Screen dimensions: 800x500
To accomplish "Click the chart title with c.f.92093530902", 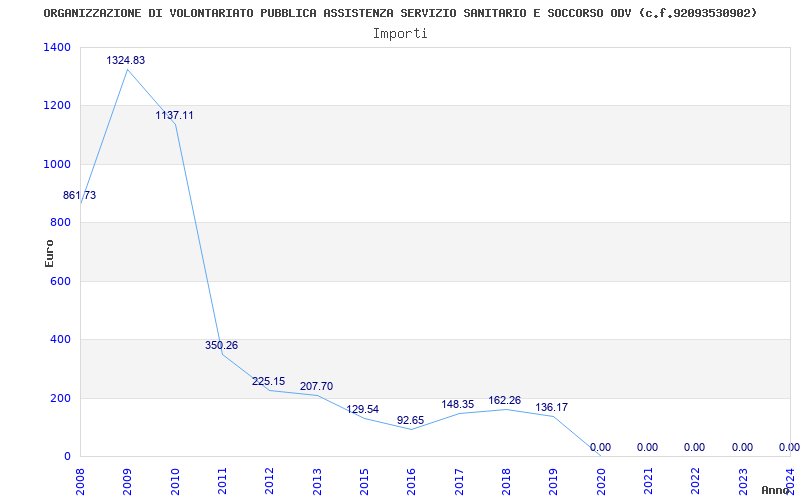I will click(x=400, y=13).
